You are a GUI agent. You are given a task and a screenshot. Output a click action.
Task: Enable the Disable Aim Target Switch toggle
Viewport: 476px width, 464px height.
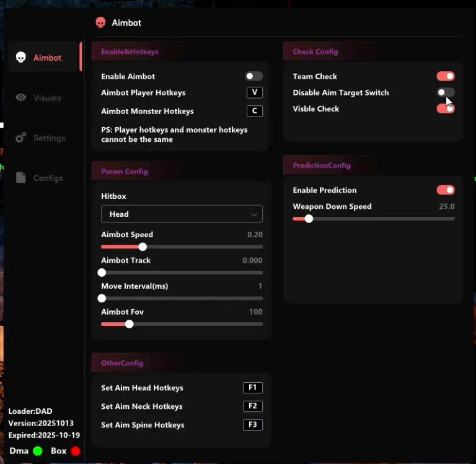coord(445,92)
